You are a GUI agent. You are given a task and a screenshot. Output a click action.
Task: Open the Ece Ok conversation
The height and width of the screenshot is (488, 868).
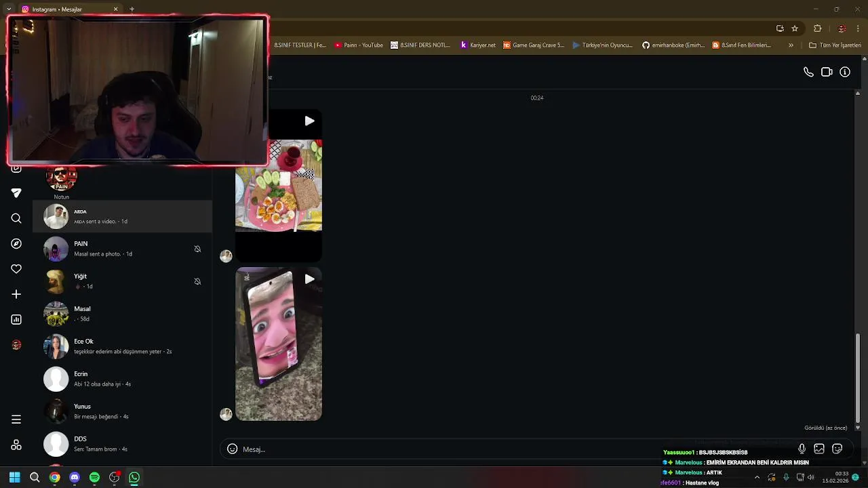point(123,346)
